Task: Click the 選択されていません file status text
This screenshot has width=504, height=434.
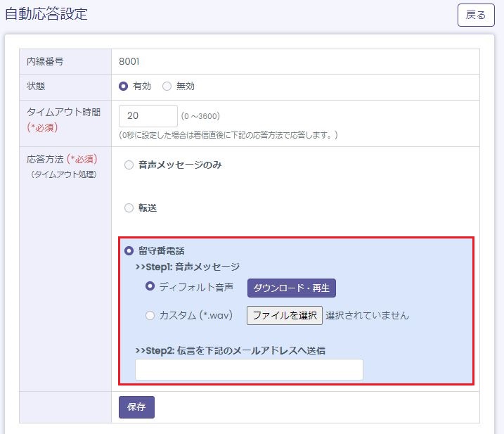Action: click(x=367, y=315)
